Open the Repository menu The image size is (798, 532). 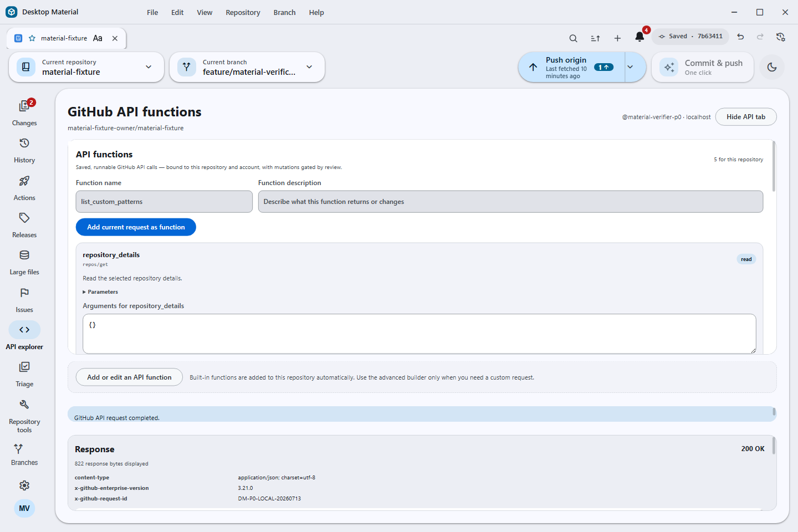243,12
